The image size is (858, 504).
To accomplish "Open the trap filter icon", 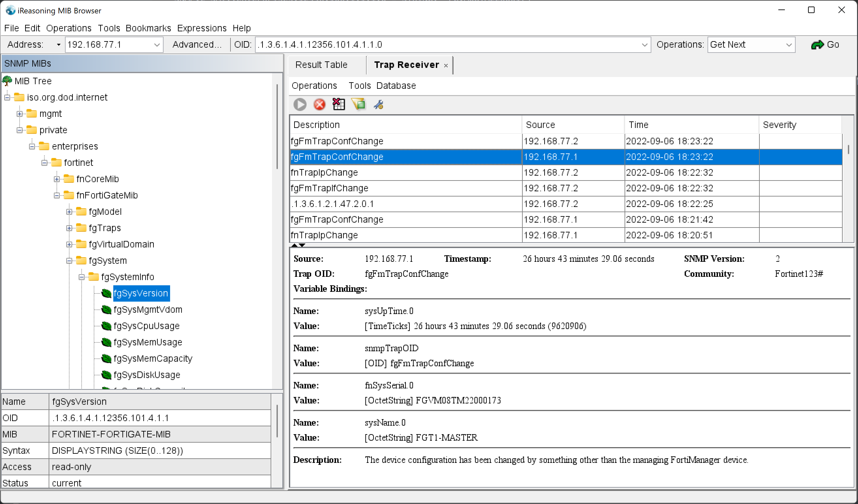I will pyautogui.click(x=358, y=104).
